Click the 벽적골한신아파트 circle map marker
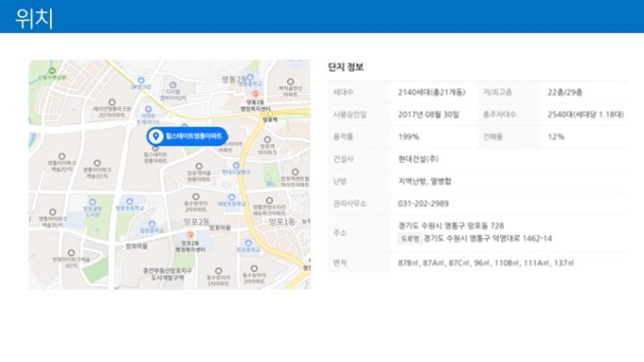The image size is (644, 362). tap(290, 82)
